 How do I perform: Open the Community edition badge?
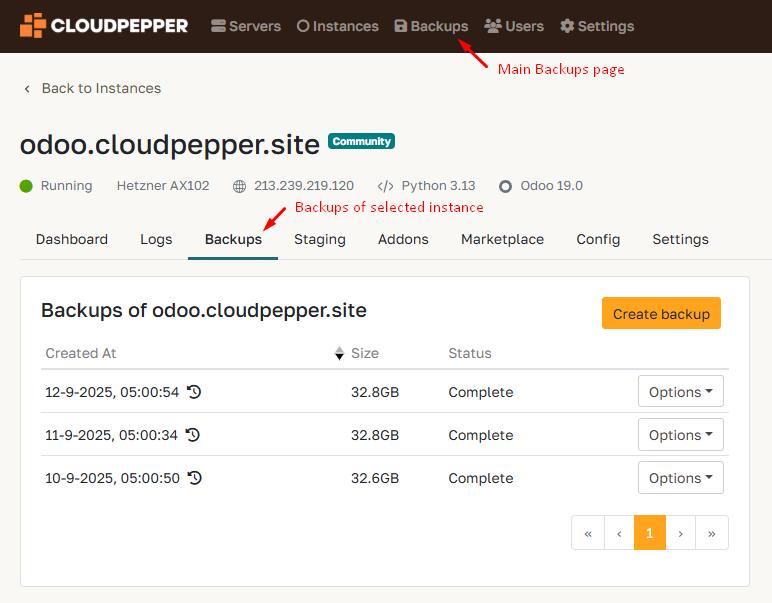point(361,142)
